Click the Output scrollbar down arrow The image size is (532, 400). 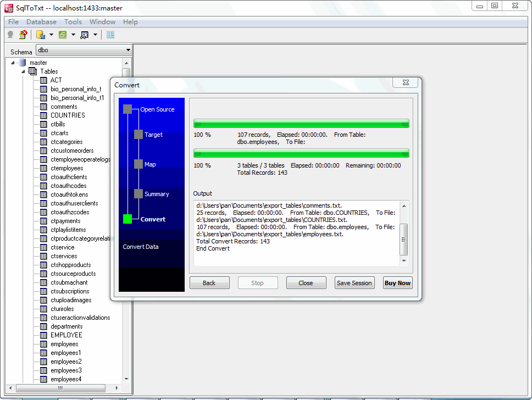(x=404, y=261)
